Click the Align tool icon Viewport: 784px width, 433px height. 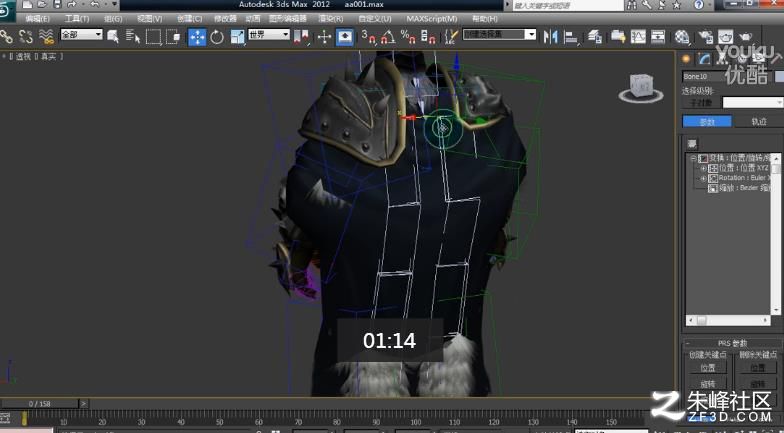[570, 36]
